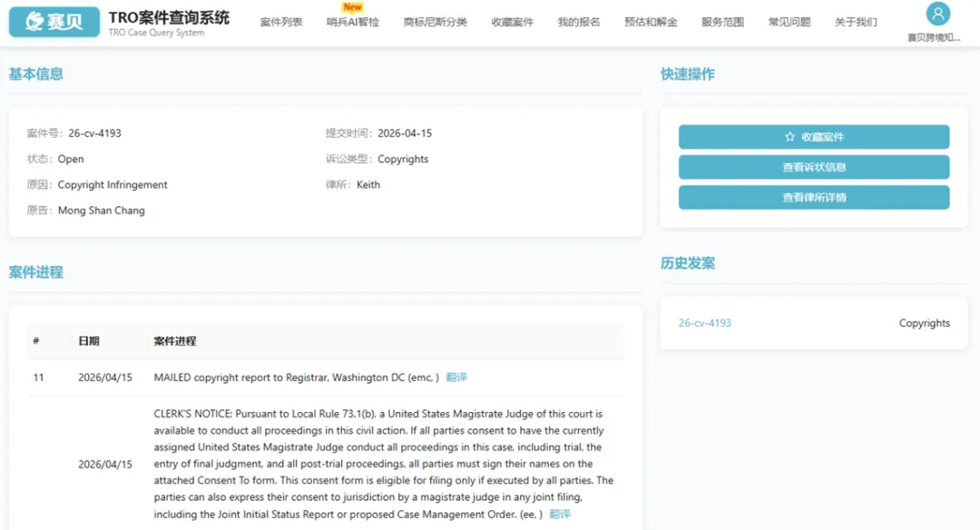
Task: Click date of CLERK'S NOTICE row
Action: [x=105, y=465]
